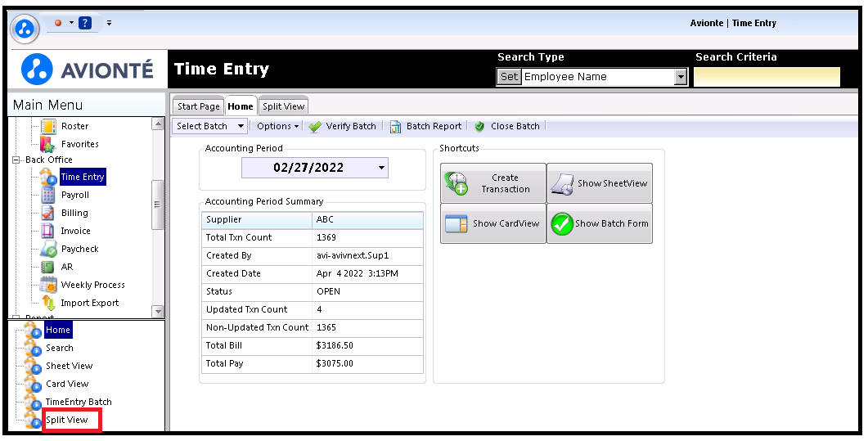The width and height of the screenshot is (868, 441).
Task: Open the Accounting Period date dropdown
Action: pos(381,168)
